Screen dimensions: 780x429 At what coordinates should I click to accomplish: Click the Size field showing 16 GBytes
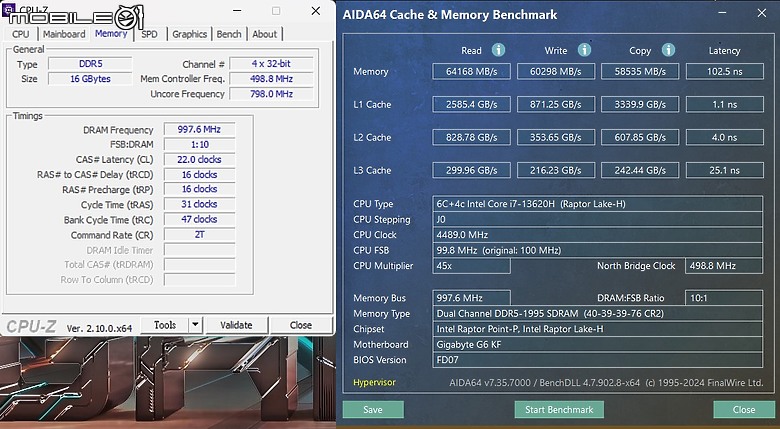click(90, 79)
